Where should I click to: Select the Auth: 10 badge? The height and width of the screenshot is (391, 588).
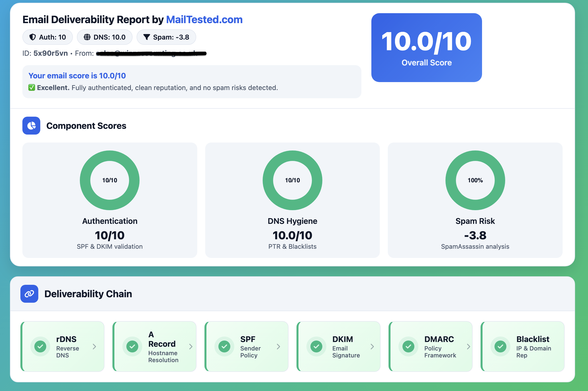point(47,37)
